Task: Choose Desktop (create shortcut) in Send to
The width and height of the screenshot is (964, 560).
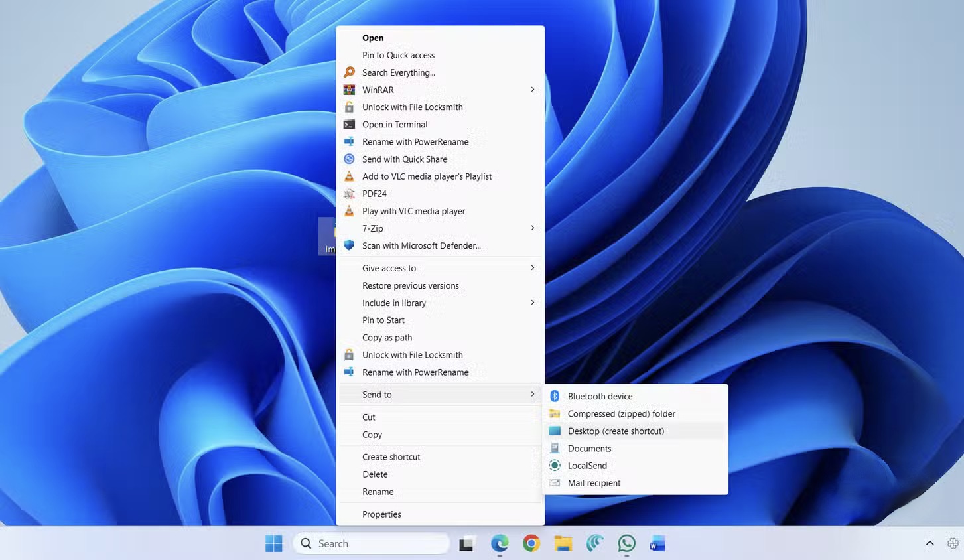Action: [616, 431]
